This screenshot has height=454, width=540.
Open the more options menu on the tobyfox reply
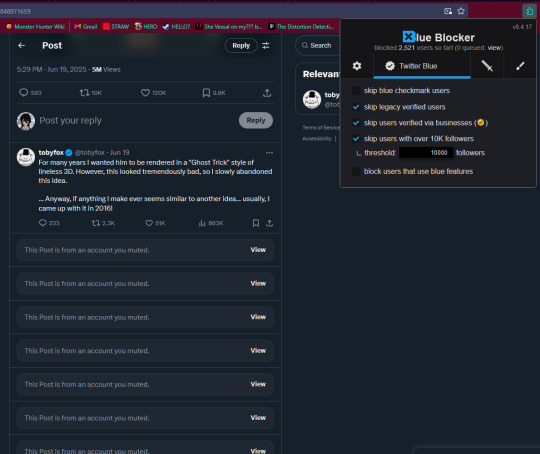pyautogui.click(x=269, y=153)
